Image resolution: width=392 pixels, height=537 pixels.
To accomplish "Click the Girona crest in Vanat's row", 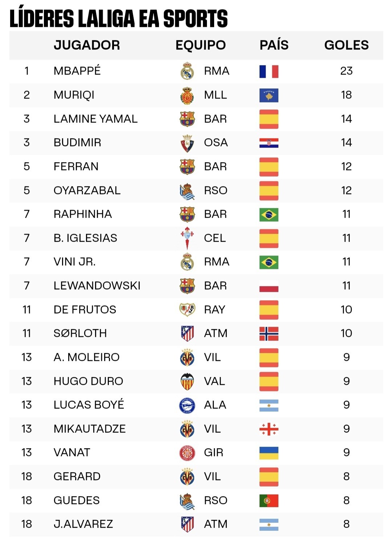I will (187, 453).
